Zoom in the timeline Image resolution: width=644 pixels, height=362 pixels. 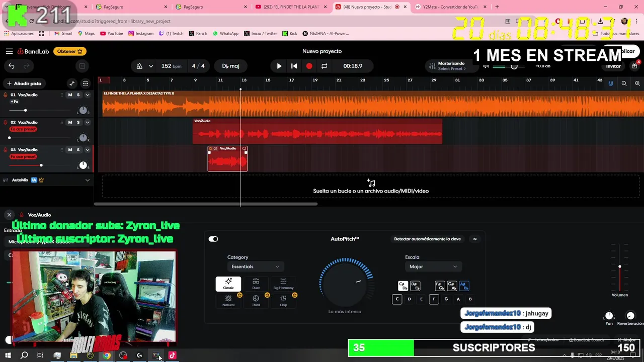coord(637,83)
